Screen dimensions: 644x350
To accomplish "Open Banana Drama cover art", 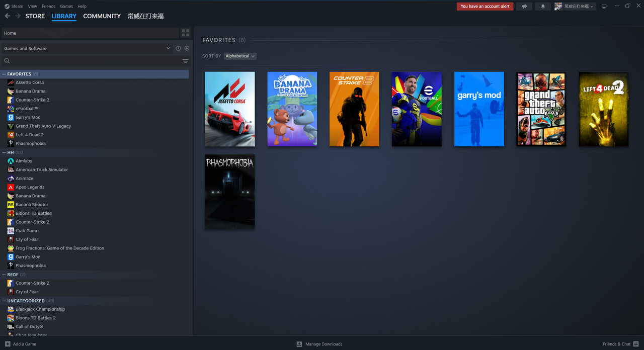I will [292, 109].
